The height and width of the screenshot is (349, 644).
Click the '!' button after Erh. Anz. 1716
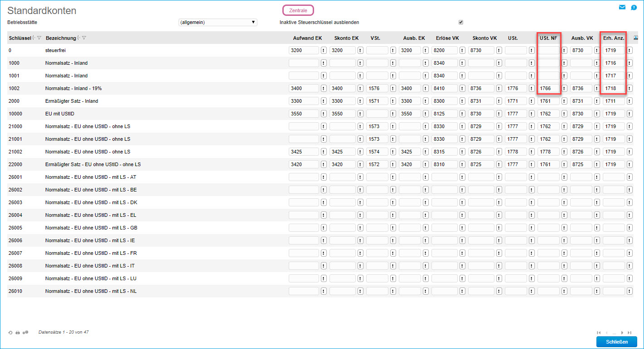click(630, 63)
